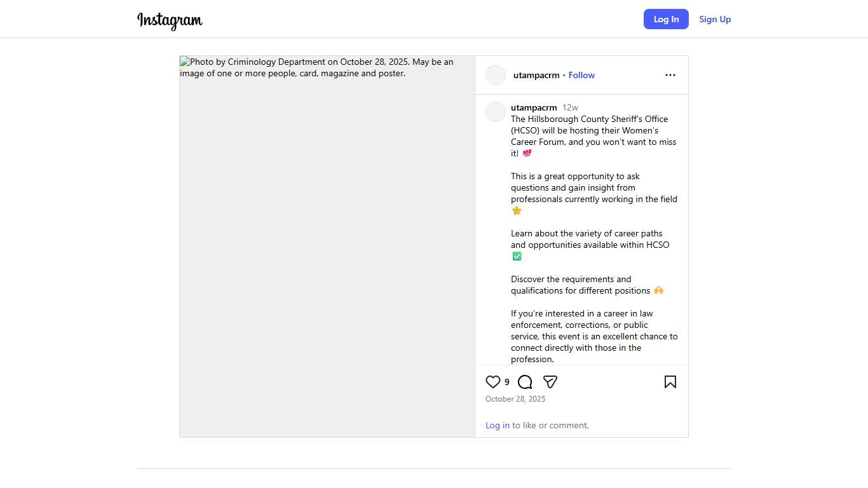868x488 pixels.
Task: Open comments via the speech bubble icon
Action: pos(525,382)
